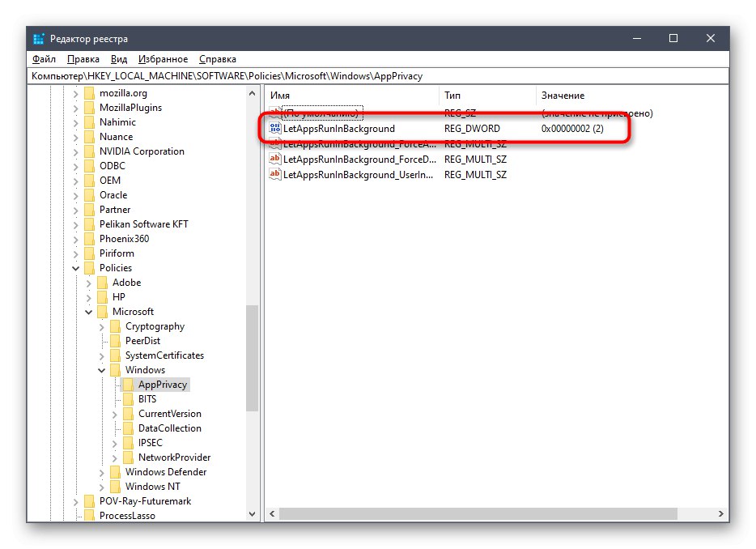
Task: Expand the Cryptography key
Action: pyautogui.click(x=102, y=327)
